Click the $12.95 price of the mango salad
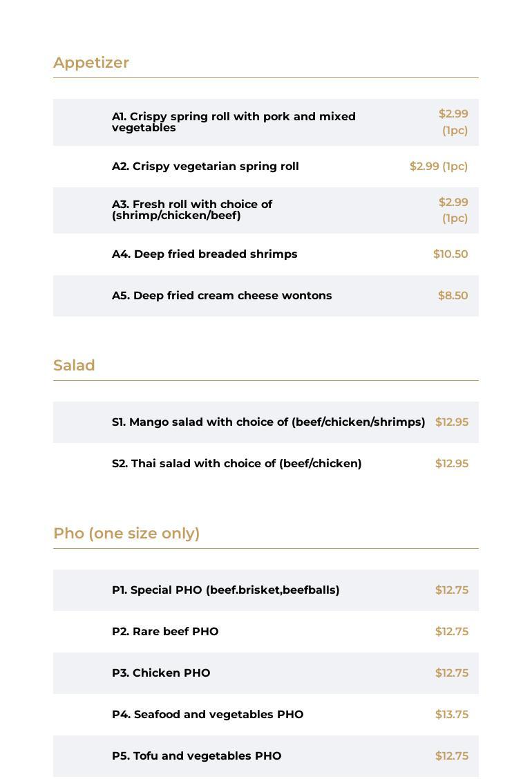532x779 pixels. click(x=452, y=422)
